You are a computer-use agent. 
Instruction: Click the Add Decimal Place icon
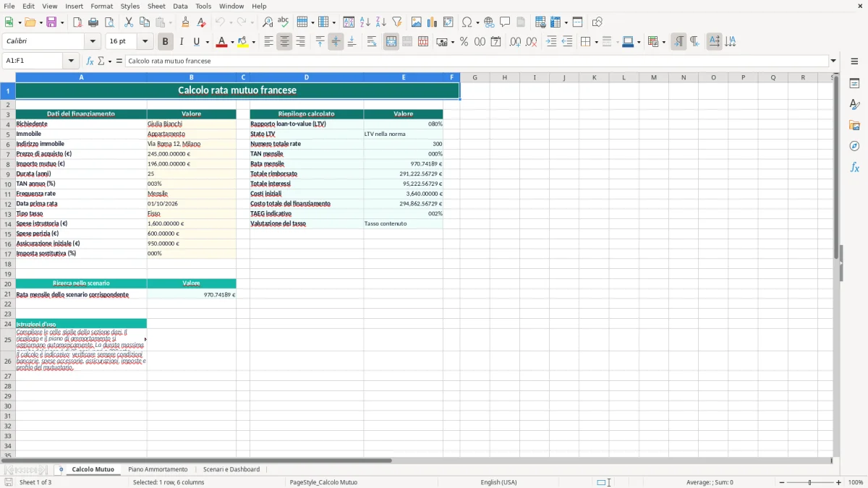(x=515, y=42)
